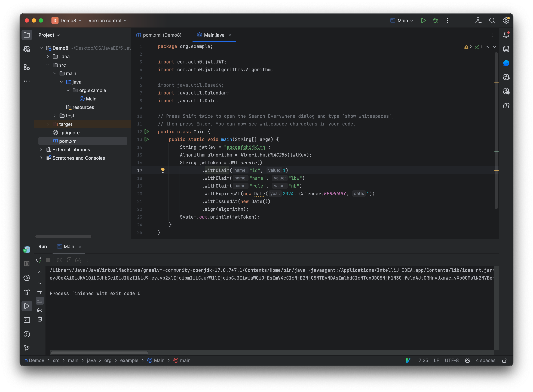The image size is (533, 392).
Task: Open the Notifications bell
Action: click(506, 35)
